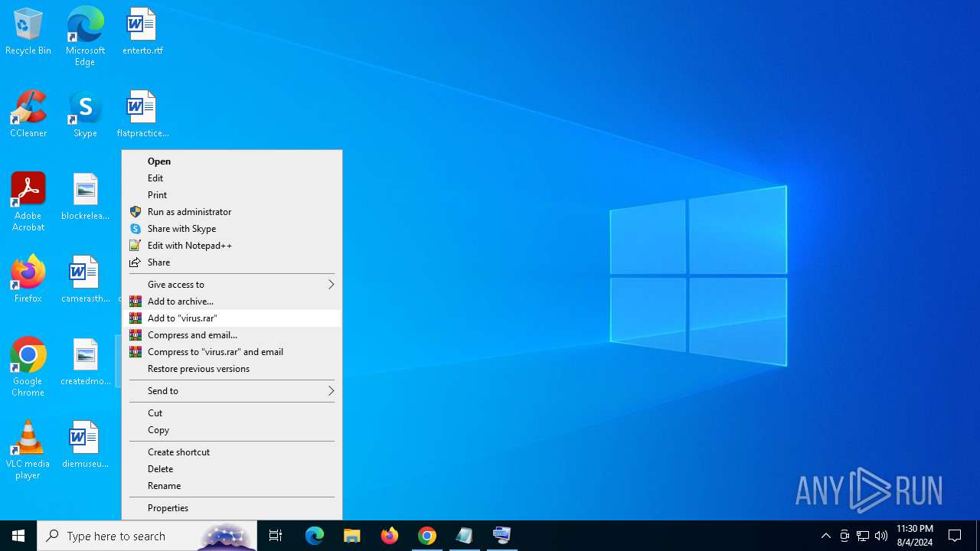Open the Windows Start menu

(x=18, y=536)
